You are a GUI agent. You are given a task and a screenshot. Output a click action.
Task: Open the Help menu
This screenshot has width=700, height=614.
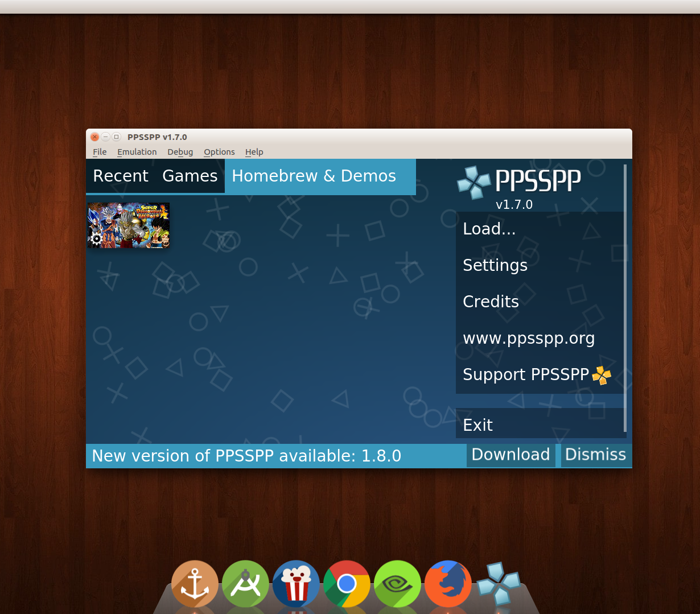254,152
